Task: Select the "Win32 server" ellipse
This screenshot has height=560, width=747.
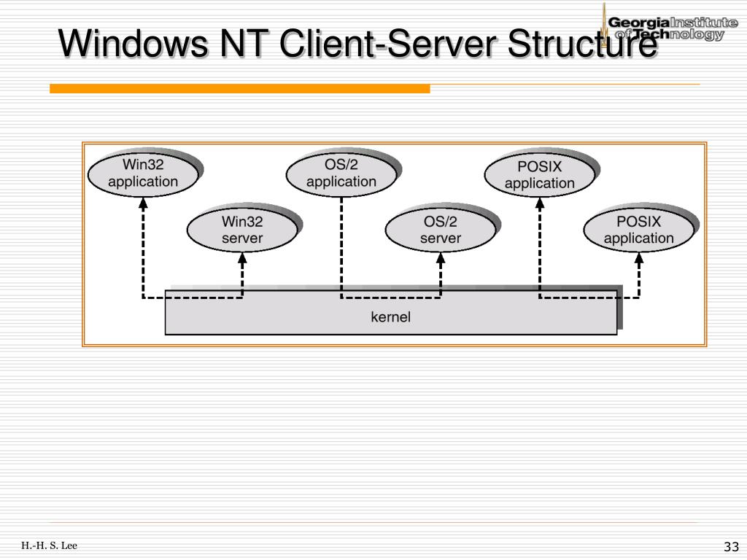Action: point(242,230)
